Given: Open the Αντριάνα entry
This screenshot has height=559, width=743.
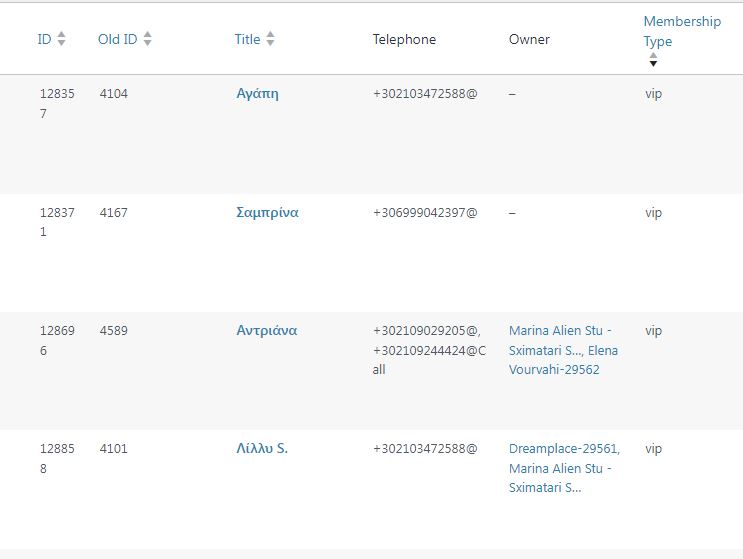Looking at the screenshot, I should coord(266,331).
